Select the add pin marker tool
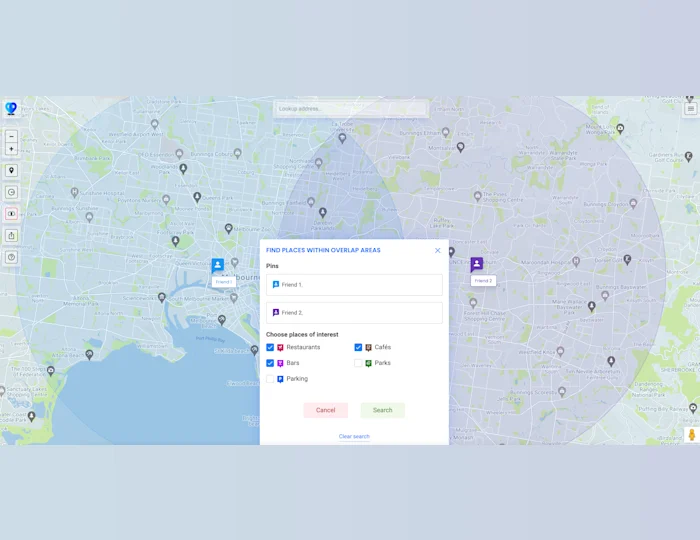 pos(12,170)
